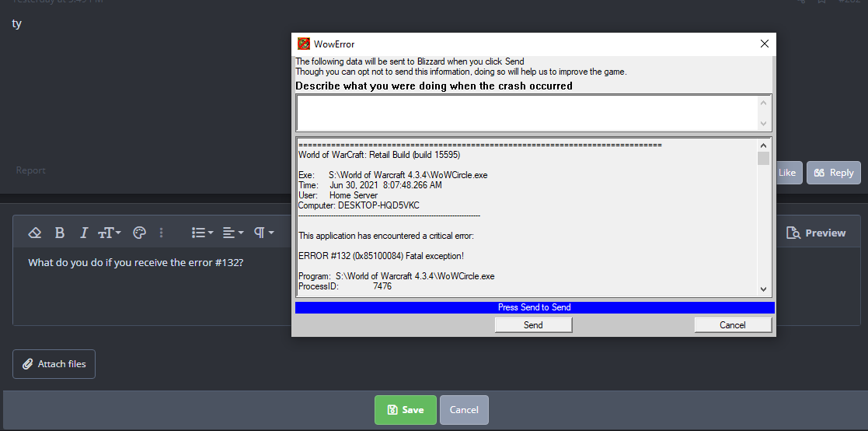Click the 'Computer: DESKTOP-HQD5VKC' line
The height and width of the screenshot is (431, 868).
point(359,205)
